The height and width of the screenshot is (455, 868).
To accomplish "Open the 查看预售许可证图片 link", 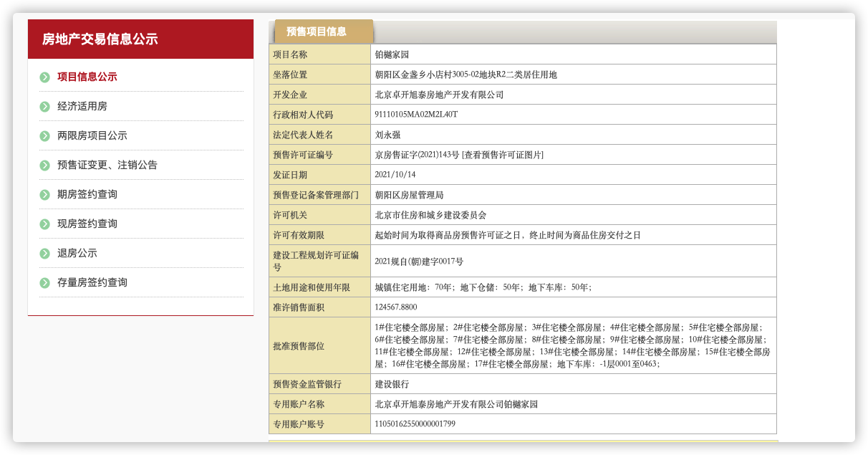I will 503,155.
